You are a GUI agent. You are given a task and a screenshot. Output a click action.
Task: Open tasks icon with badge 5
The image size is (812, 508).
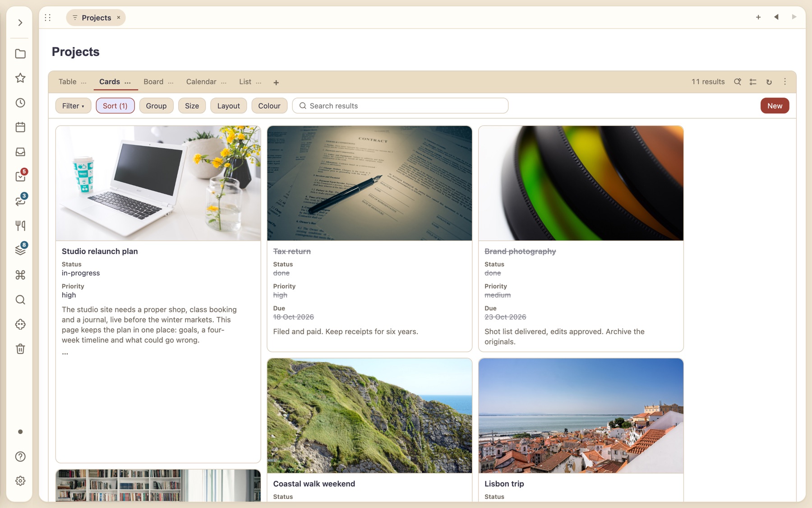coord(20,176)
